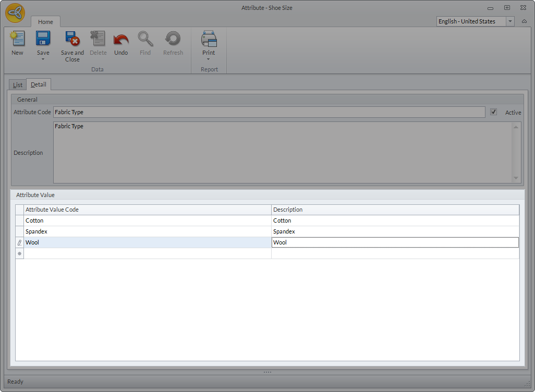Click the Undo arrow icon
The width and height of the screenshot is (535, 392).
[121, 40]
